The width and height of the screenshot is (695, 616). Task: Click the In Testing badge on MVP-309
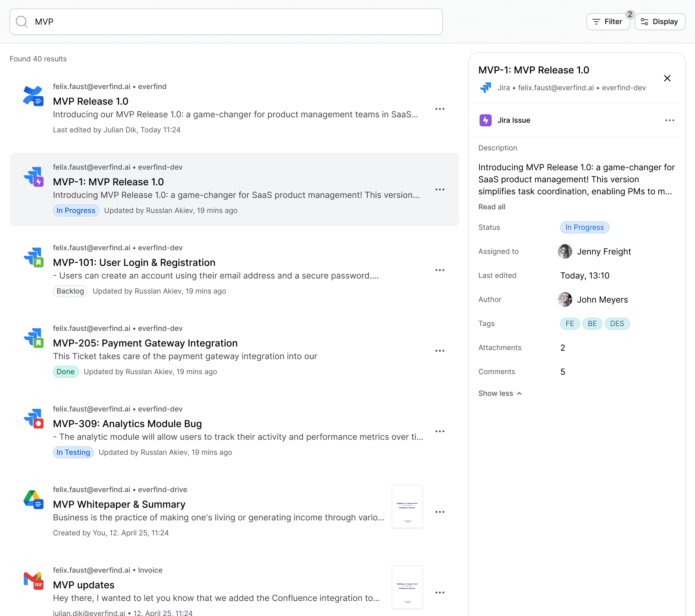pyautogui.click(x=73, y=452)
